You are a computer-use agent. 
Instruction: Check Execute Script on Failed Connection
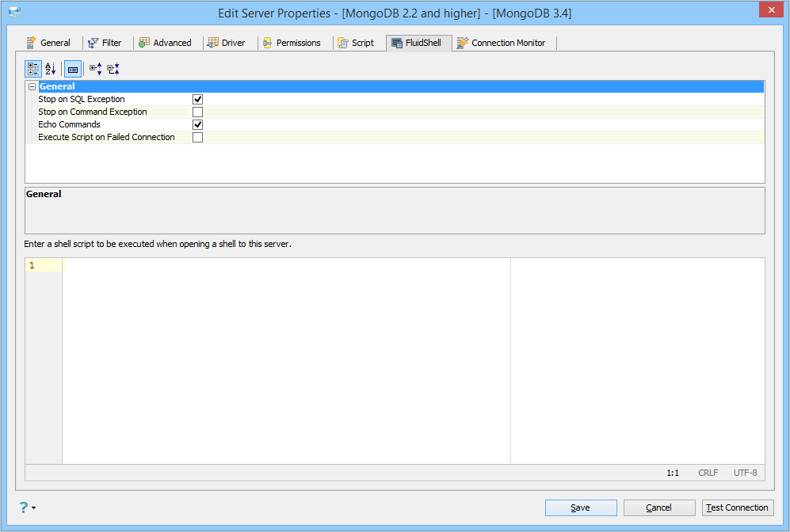(197, 137)
